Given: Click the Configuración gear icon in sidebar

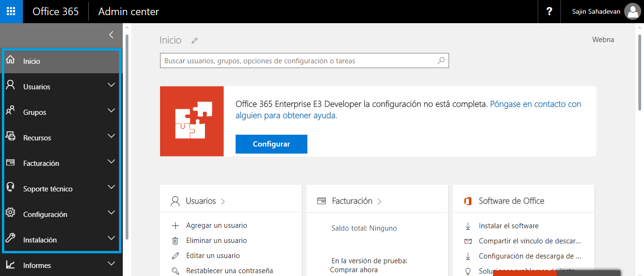Looking at the screenshot, I should click(10, 213).
